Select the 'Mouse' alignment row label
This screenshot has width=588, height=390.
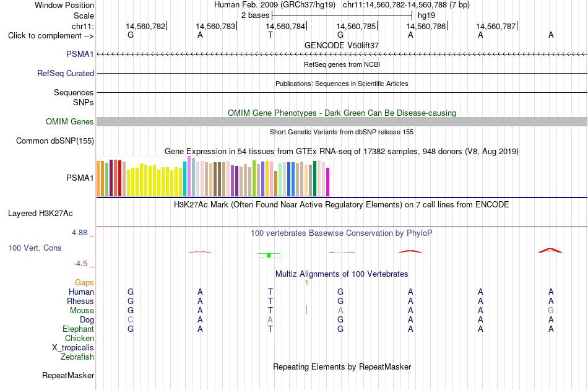(82, 311)
